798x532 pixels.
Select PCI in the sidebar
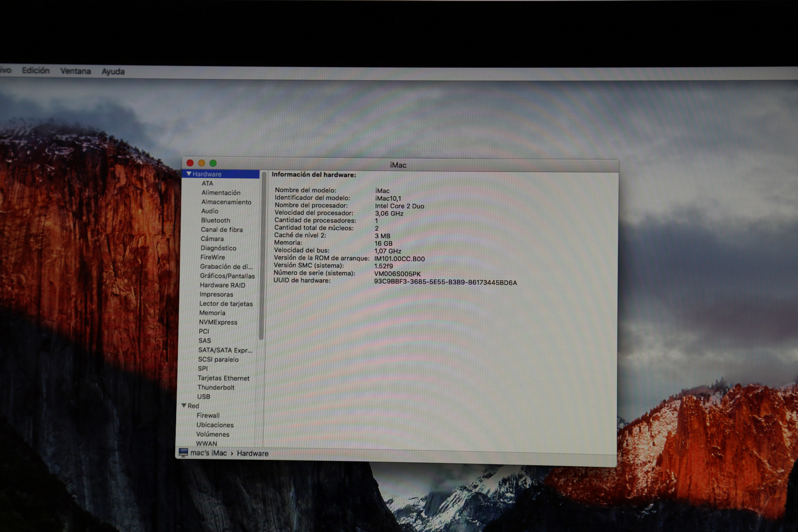pos(204,331)
